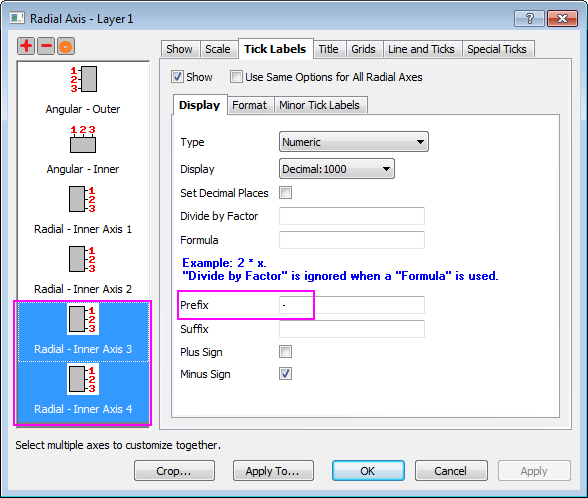Viewport: 588px width, 498px height.
Task: Click the "Radial - Inner Axis 1" label
Action: [83, 229]
